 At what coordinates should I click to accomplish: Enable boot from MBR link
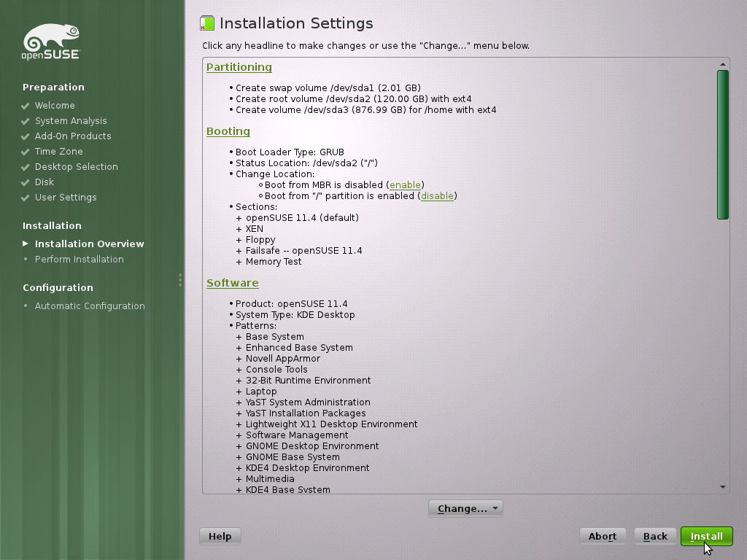(x=405, y=184)
